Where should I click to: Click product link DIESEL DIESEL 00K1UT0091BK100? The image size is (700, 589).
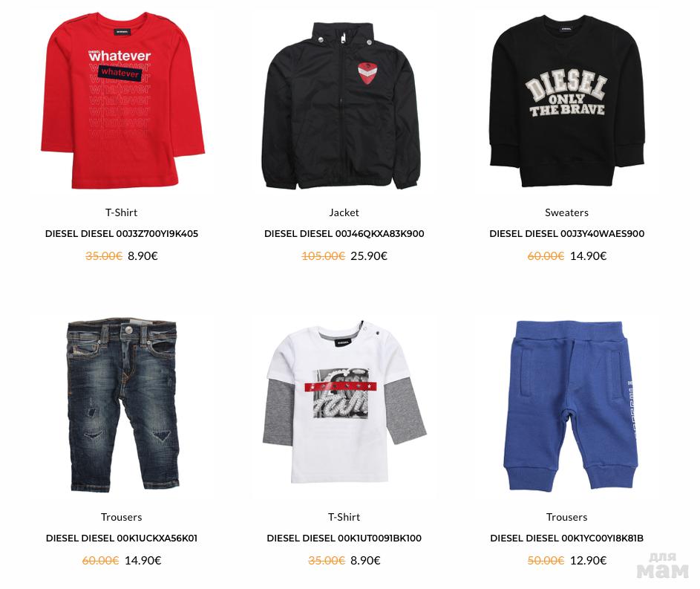pos(344,538)
